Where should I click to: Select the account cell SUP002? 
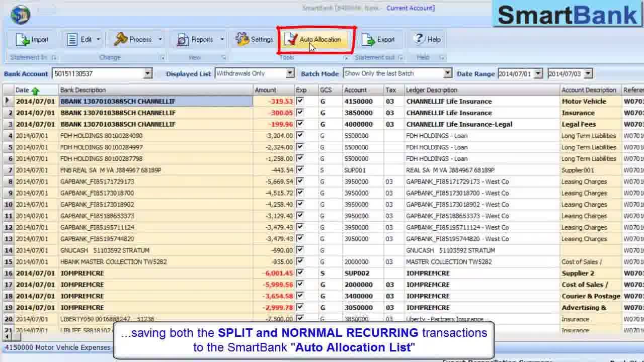[x=363, y=273]
